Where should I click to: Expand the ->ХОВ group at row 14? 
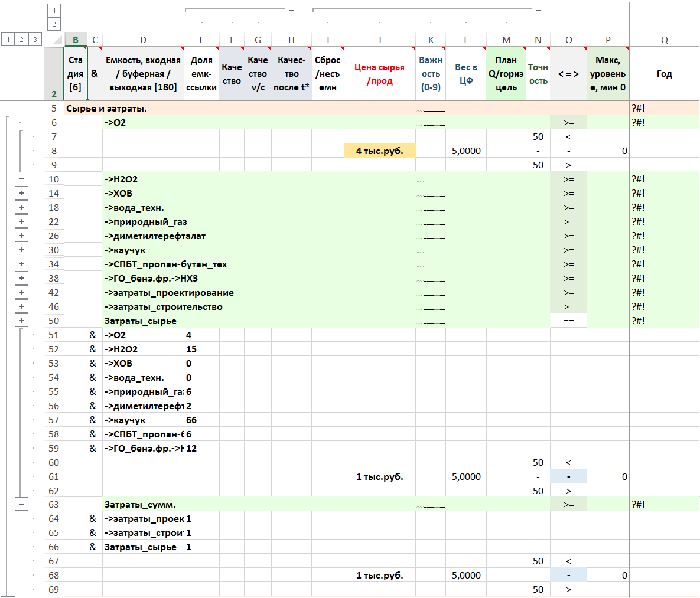click(x=22, y=193)
